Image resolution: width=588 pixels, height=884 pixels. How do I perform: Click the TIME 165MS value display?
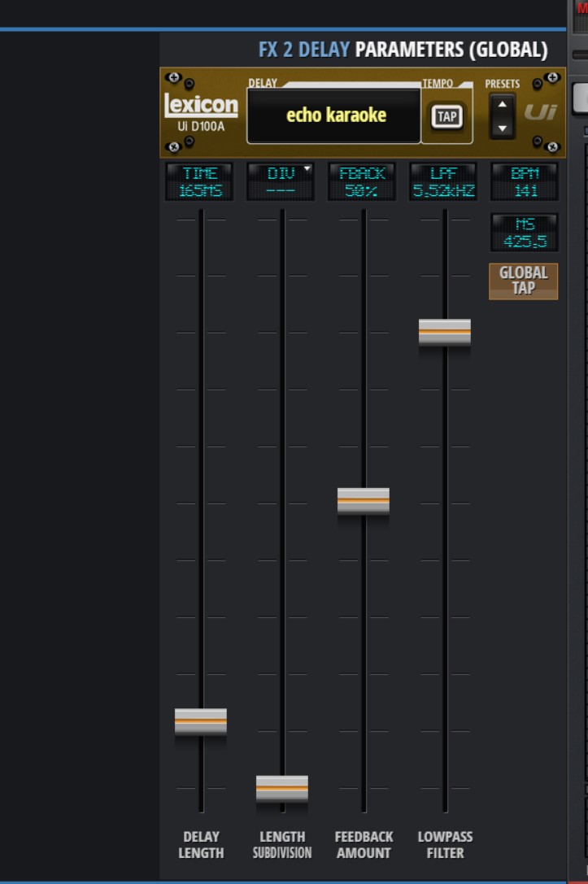point(199,181)
